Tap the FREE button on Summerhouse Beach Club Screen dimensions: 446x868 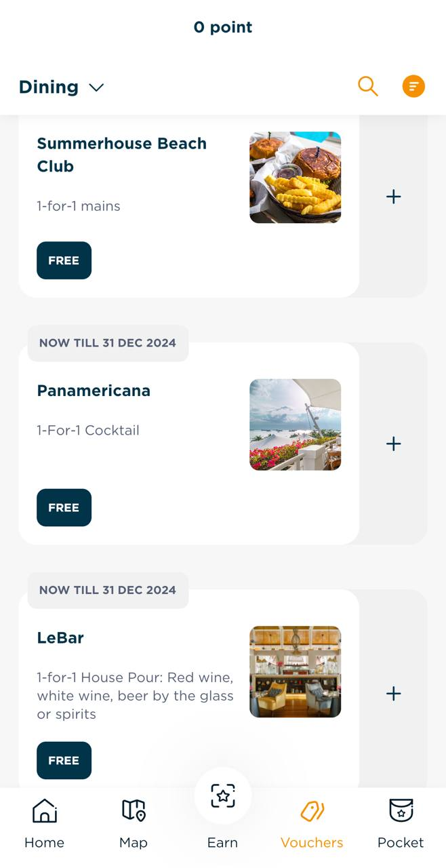[x=64, y=260]
